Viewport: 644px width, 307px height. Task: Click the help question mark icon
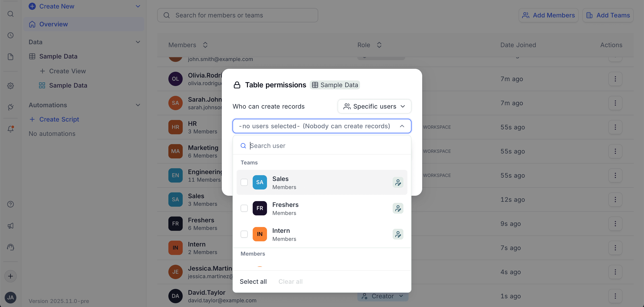tap(11, 204)
